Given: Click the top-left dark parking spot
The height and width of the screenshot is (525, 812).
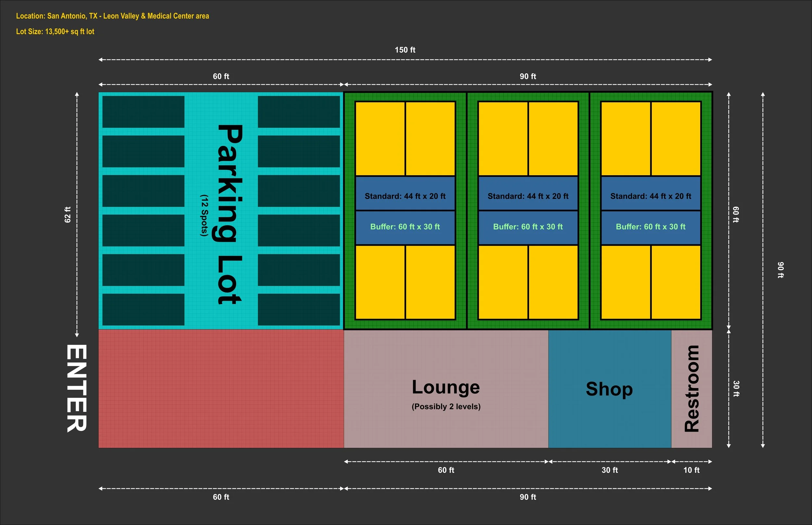Looking at the screenshot, I should (143, 112).
